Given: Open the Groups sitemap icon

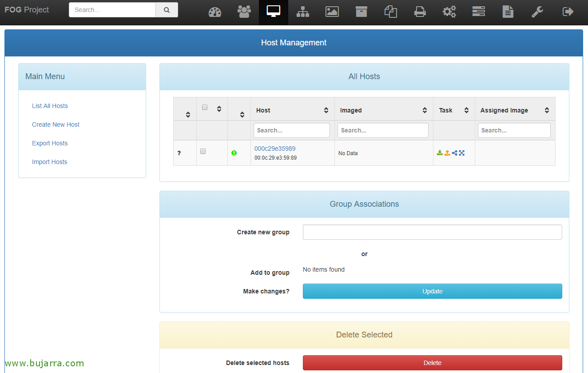Looking at the screenshot, I should pos(303,12).
